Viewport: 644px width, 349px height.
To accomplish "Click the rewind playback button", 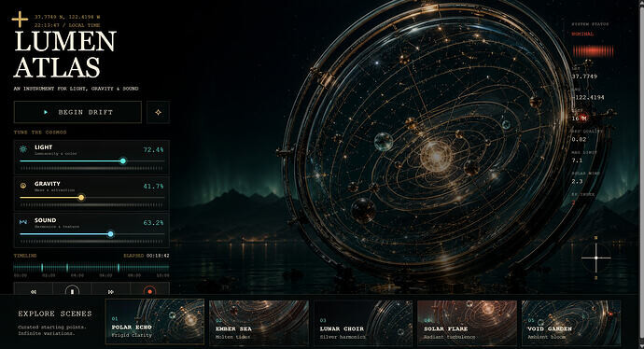I will coord(34,289).
